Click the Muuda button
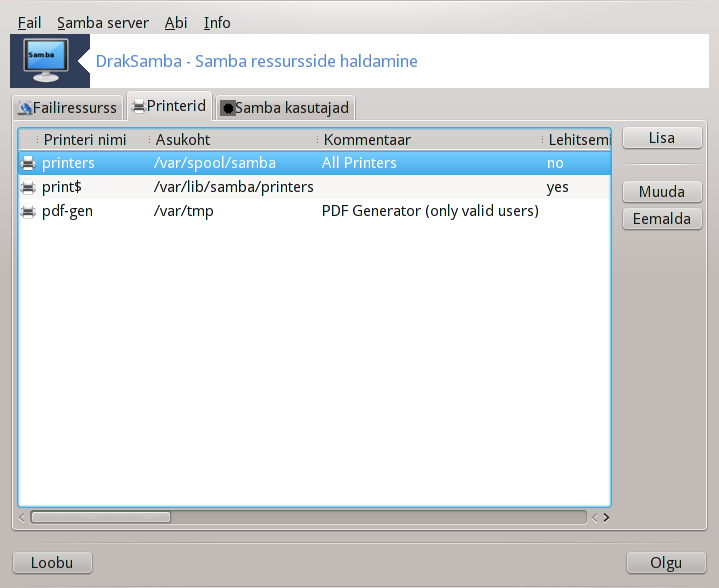 click(662, 192)
